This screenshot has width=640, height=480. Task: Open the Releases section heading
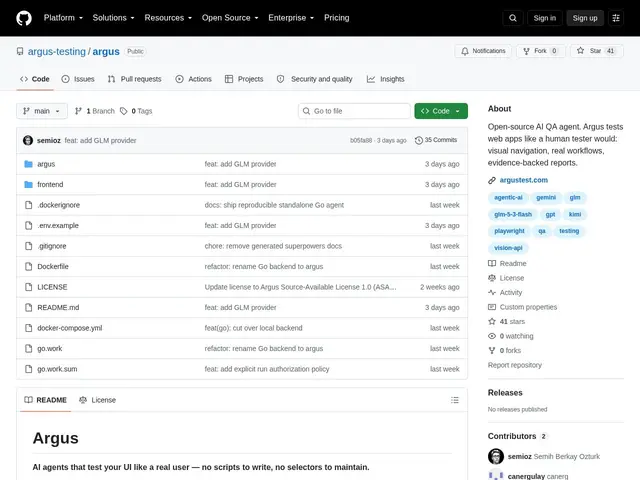pos(505,393)
